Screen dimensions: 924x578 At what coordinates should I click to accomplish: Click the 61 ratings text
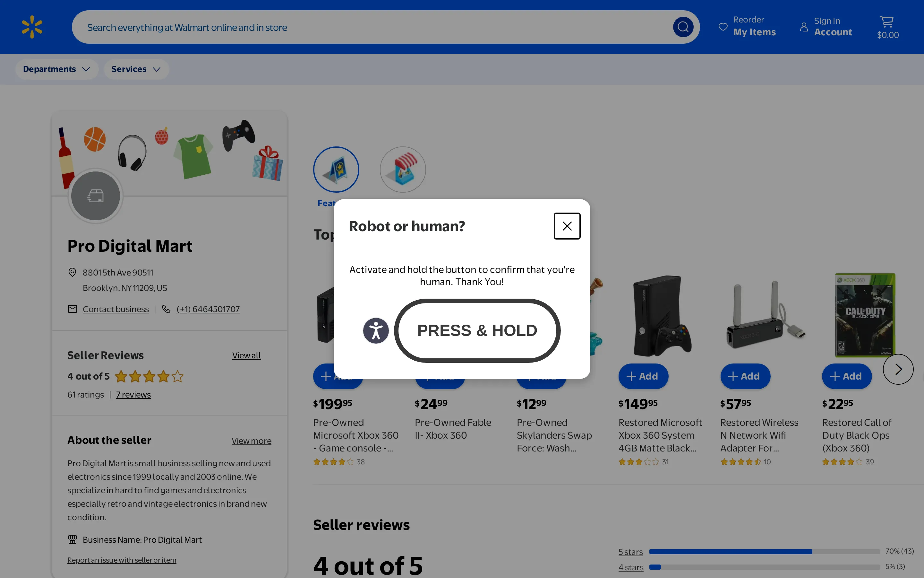(x=86, y=395)
